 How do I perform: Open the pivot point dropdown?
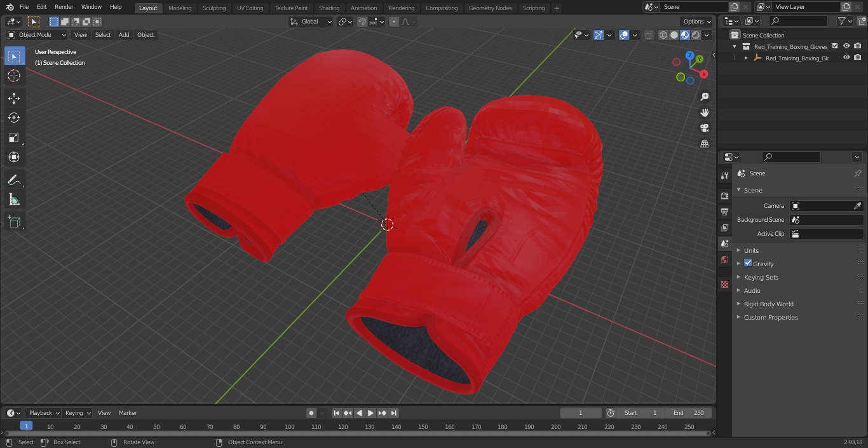click(x=345, y=22)
